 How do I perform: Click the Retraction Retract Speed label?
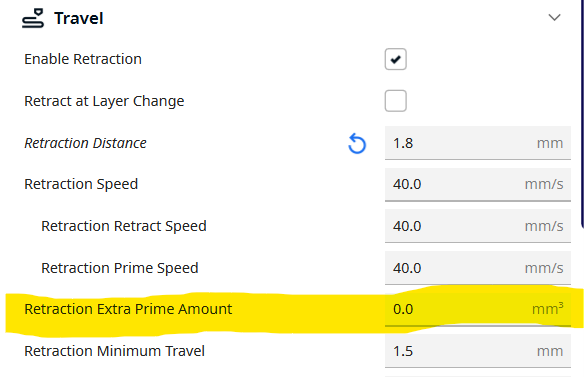coord(124,226)
